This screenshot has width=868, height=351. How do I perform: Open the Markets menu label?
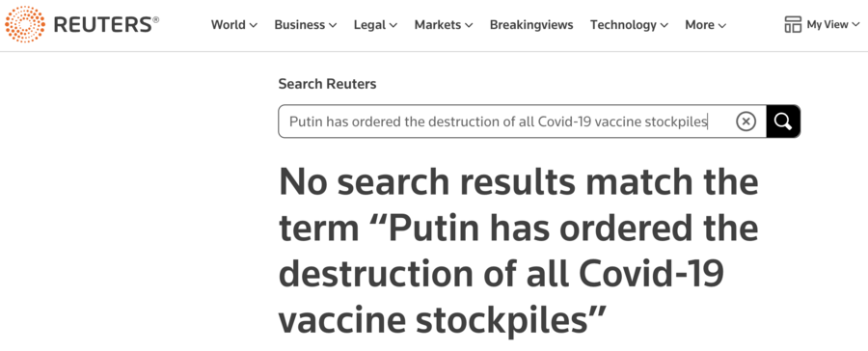point(438,25)
